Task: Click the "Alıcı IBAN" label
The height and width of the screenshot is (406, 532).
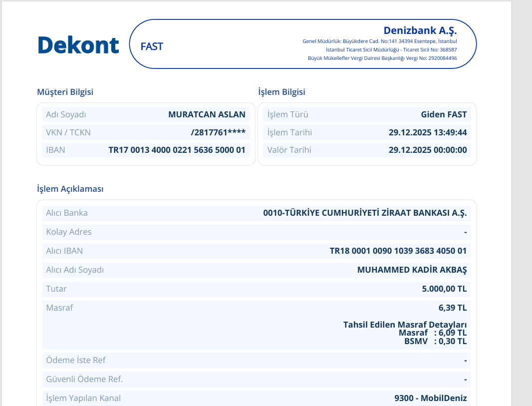Action: tap(64, 251)
